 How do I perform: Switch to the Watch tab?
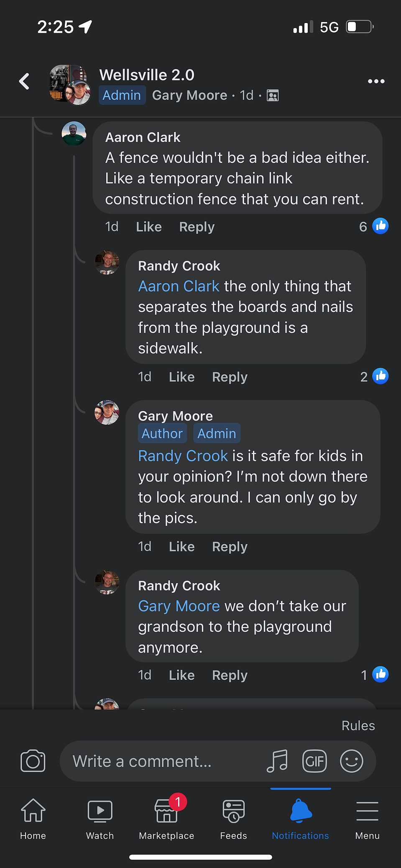[x=100, y=819]
